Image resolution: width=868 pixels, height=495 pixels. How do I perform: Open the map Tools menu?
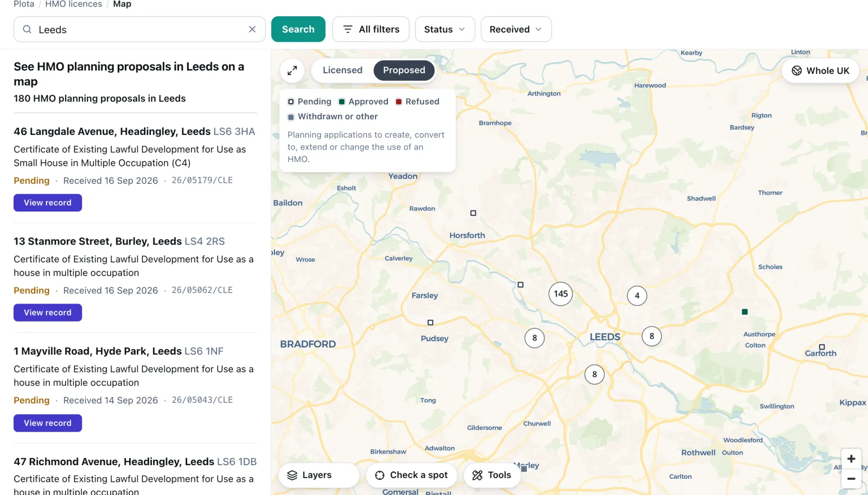[492, 475]
